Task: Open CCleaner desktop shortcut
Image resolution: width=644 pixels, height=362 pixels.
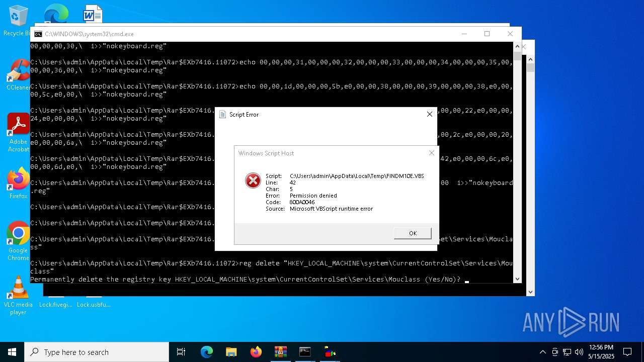Action: (18, 75)
